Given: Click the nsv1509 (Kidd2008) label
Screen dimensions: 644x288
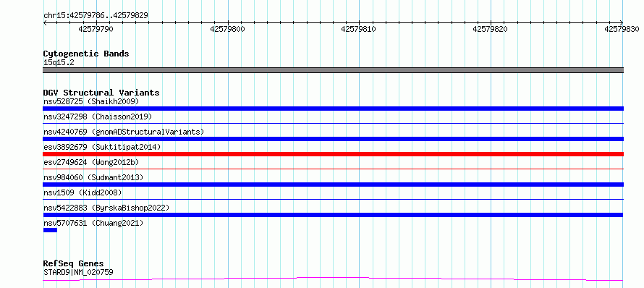Looking at the screenshot, I should click(82, 192).
